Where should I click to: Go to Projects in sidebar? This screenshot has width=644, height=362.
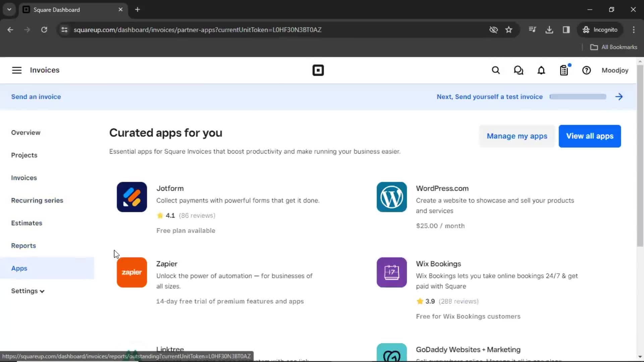[x=24, y=155]
